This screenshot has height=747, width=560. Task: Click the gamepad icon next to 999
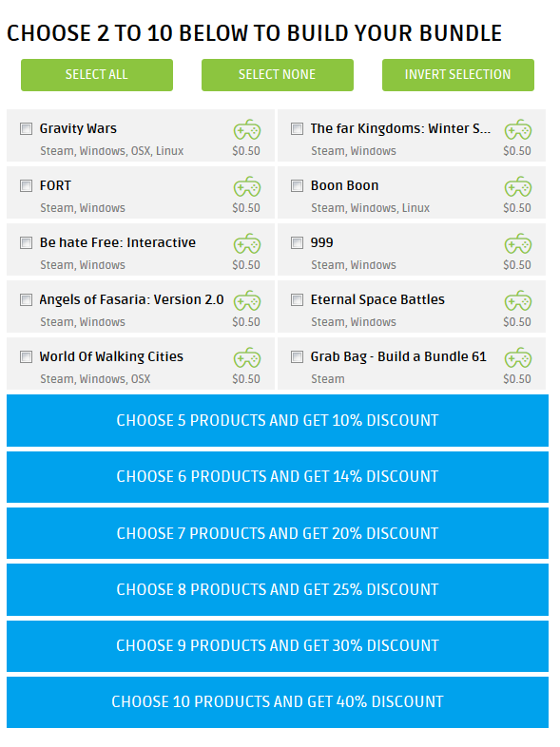tap(518, 243)
